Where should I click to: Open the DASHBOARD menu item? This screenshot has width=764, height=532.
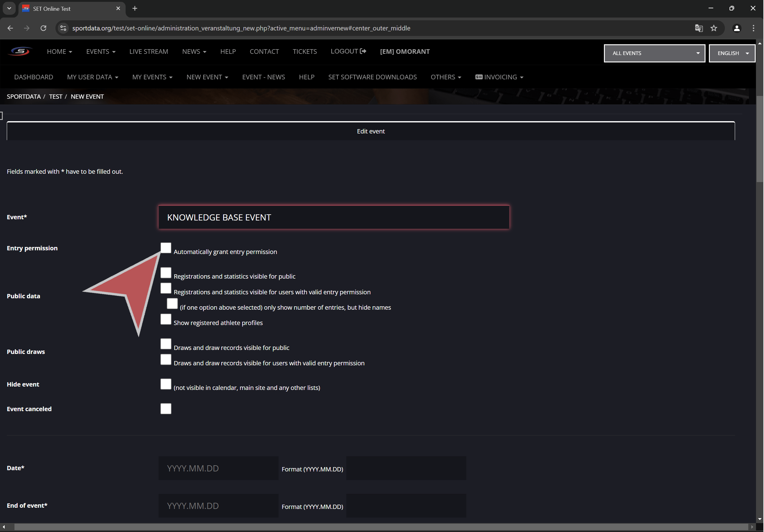[34, 77]
